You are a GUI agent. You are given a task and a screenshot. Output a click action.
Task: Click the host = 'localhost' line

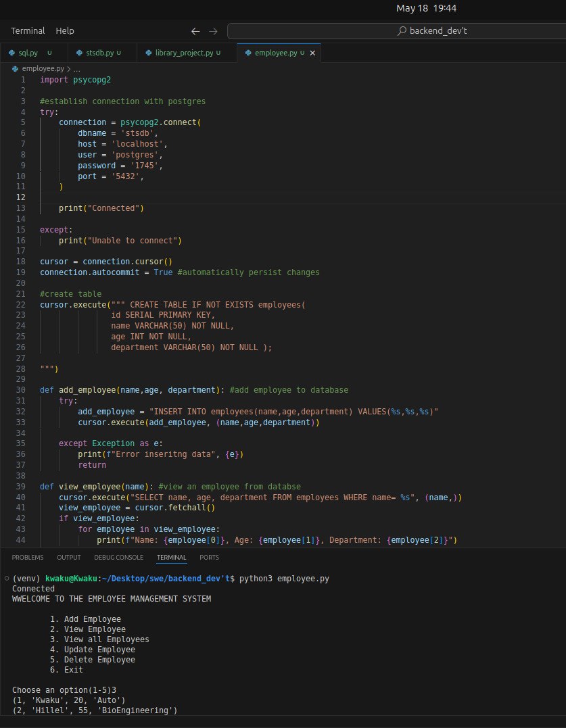pos(122,144)
